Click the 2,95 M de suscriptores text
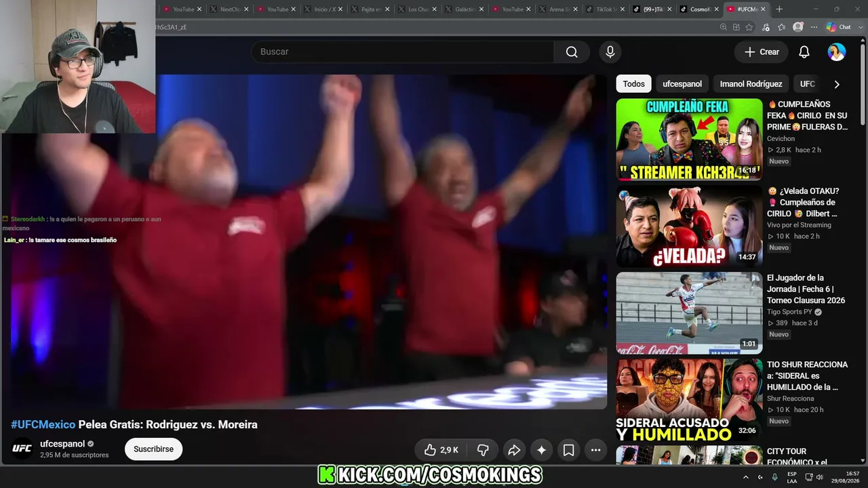 click(75, 455)
